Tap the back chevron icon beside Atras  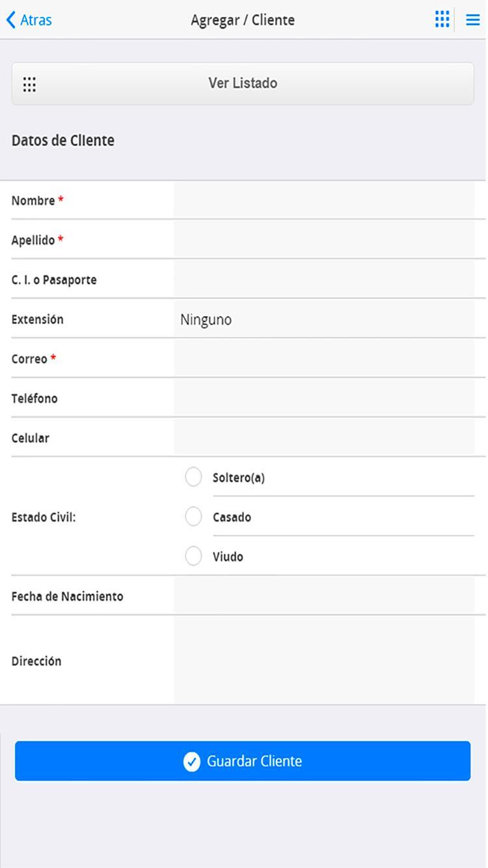pos(10,20)
